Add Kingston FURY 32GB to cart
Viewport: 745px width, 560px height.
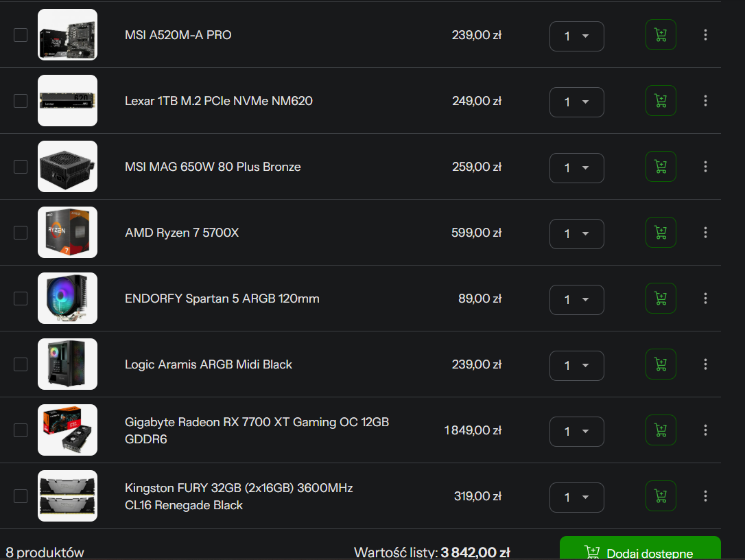(661, 496)
